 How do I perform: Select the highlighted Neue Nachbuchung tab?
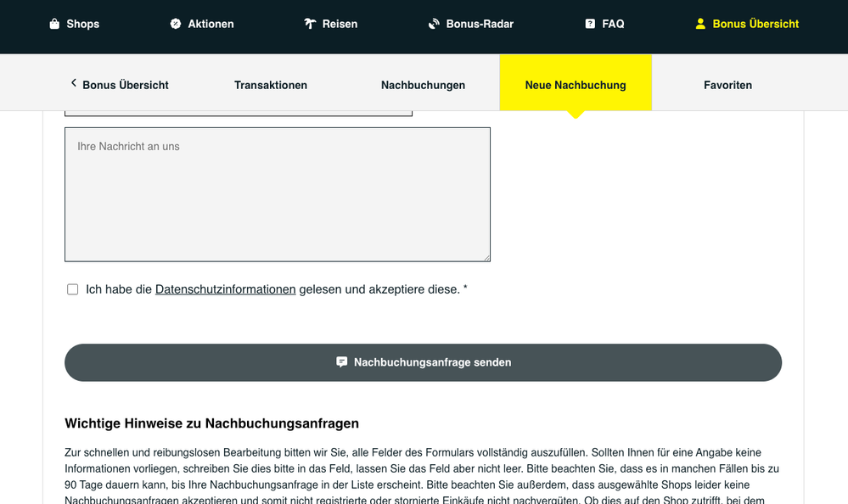click(x=576, y=85)
